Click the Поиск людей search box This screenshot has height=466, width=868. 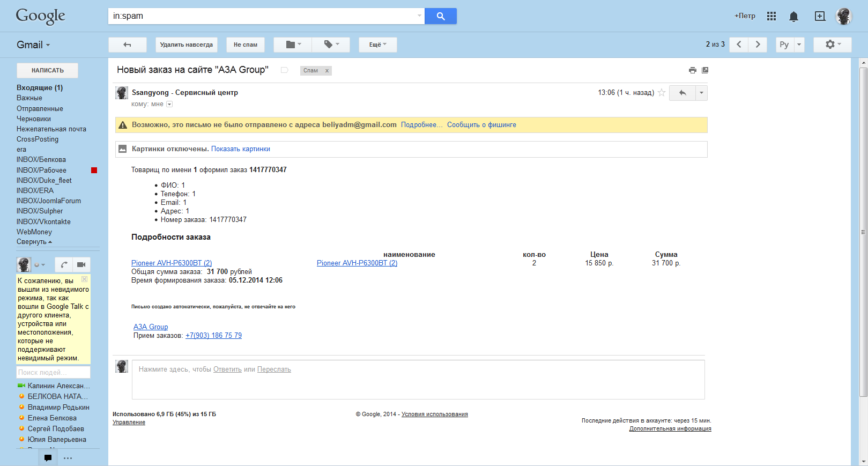[x=53, y=372]
